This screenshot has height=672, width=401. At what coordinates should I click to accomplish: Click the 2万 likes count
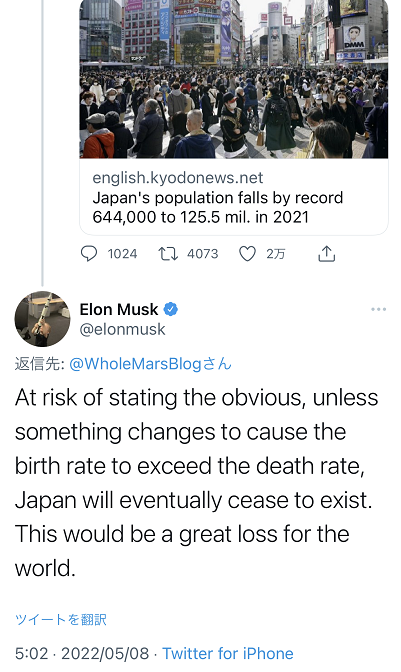(x=275, y=254)
